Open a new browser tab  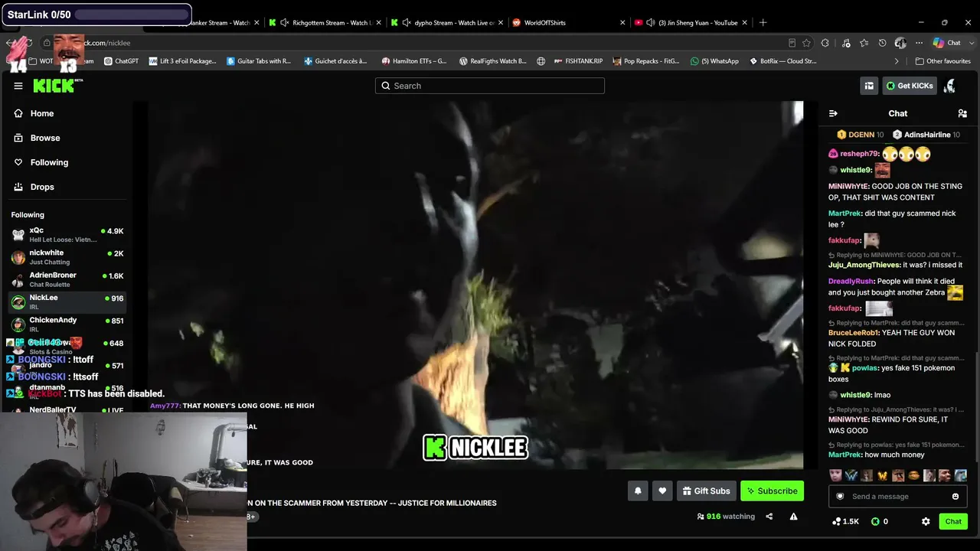[x=763, y=23]
